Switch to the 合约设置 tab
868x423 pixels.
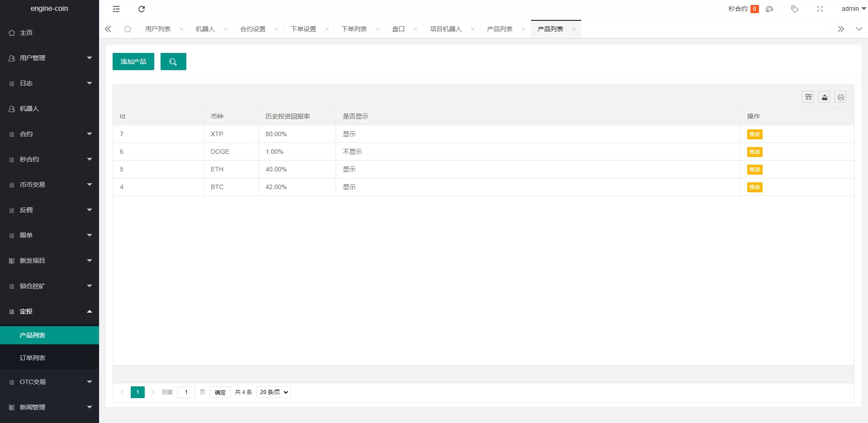tap(253, 29)
